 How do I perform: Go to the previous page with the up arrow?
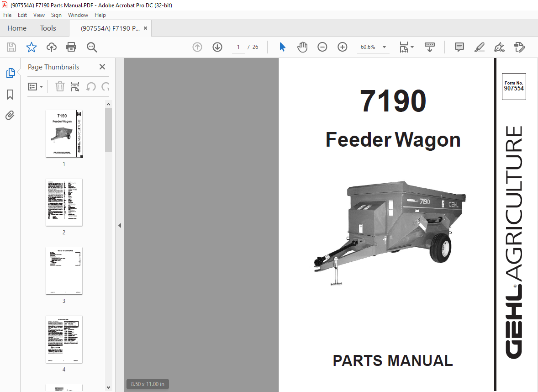[x=197, y=47]
